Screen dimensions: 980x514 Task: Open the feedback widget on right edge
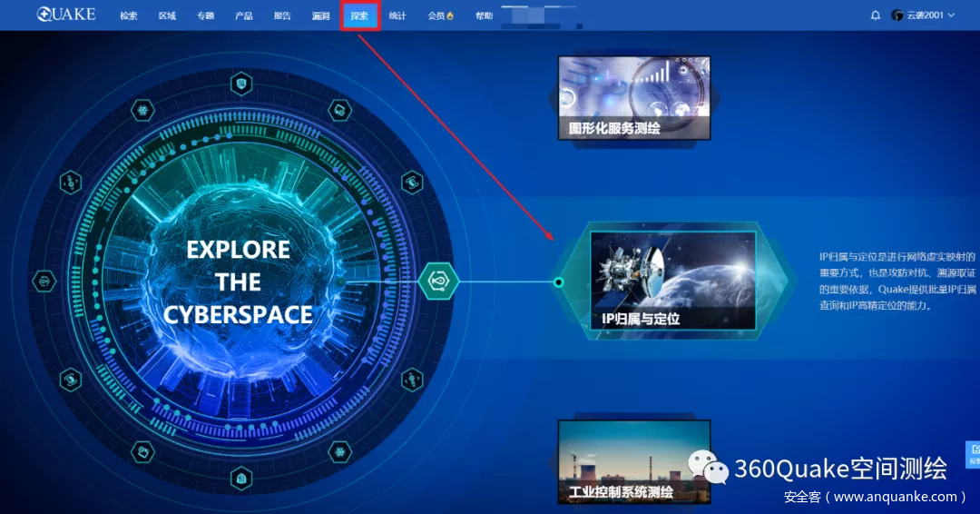click(x=974, y=454)
